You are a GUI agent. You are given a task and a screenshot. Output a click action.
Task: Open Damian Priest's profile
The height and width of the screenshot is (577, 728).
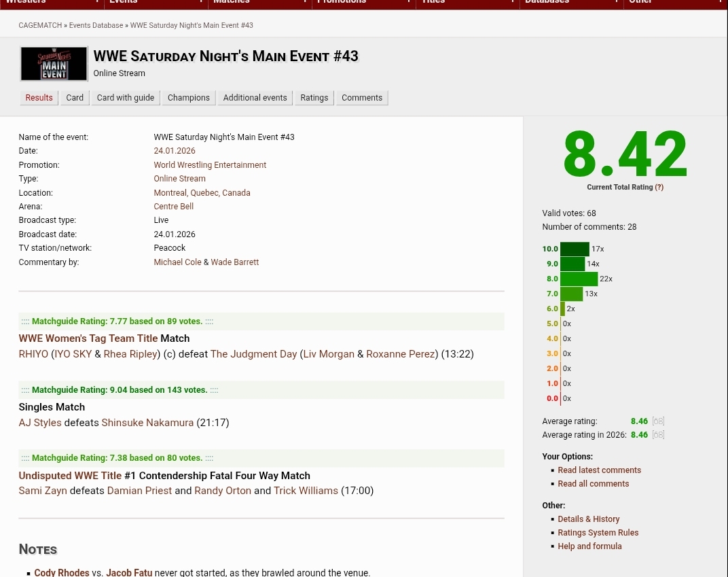pos(139,491)
